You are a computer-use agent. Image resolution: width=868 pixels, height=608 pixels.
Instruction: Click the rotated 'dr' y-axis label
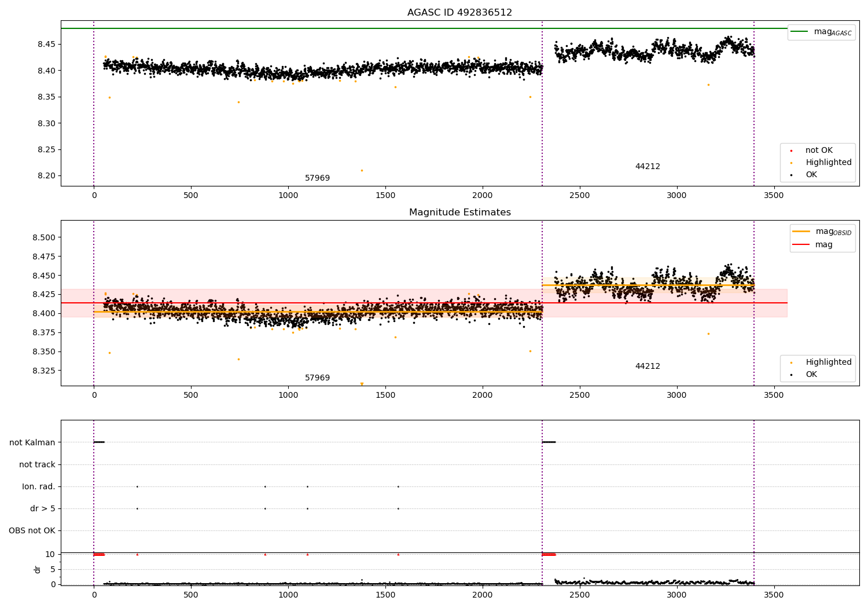(38, 569)
